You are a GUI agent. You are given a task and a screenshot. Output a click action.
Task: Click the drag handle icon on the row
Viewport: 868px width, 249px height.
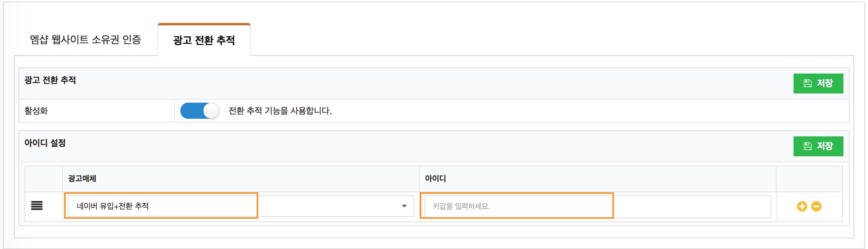37,206
